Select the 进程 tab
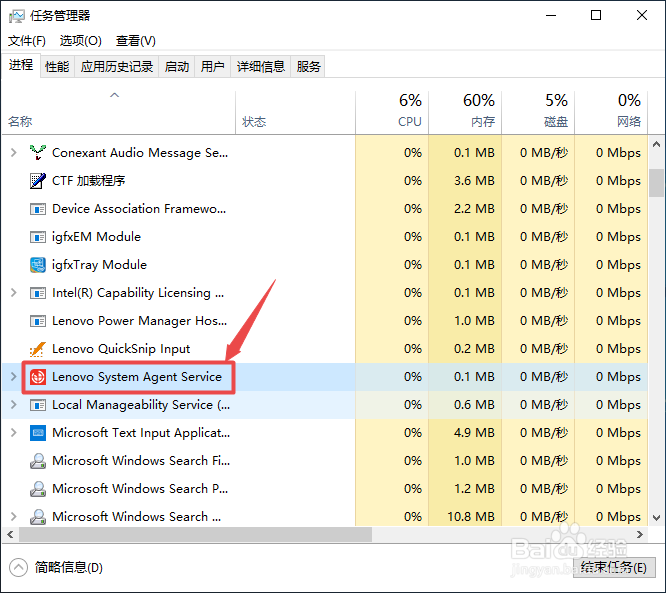The height and width of the screenshot is (593, 666). tap(21, 65)
